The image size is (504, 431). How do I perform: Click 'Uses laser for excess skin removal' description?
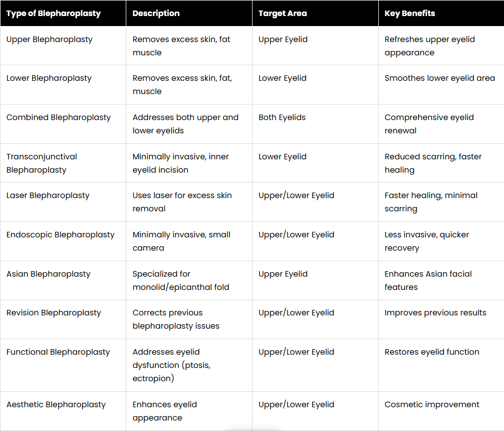click(182, 202)
